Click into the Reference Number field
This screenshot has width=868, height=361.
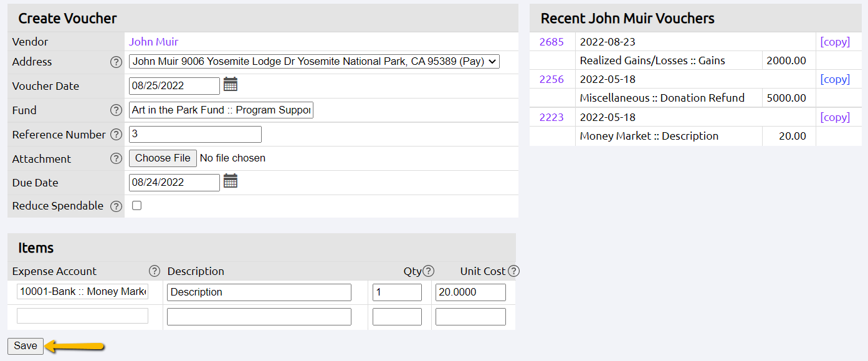coord(195,134)
